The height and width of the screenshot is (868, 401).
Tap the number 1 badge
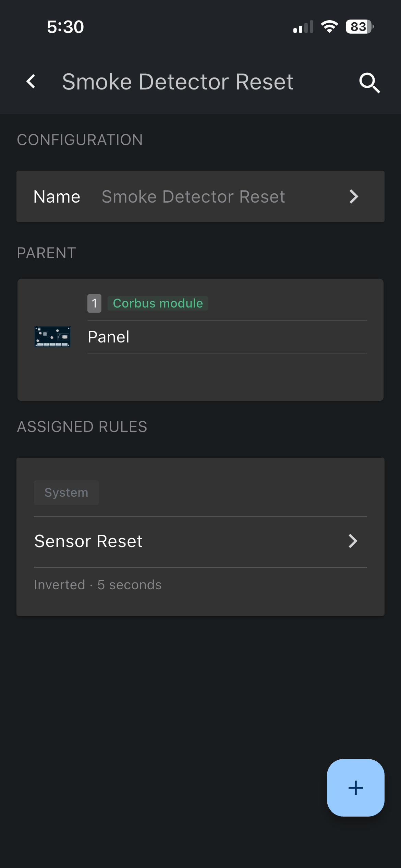coord(94,303)
